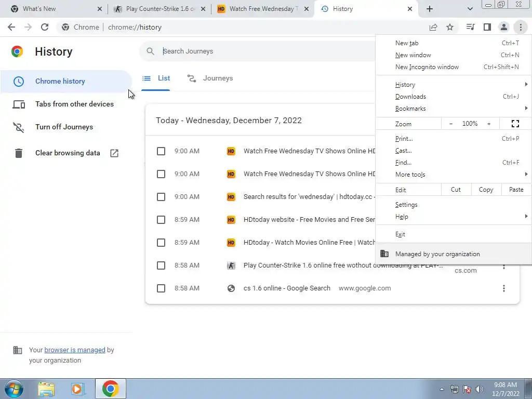Decrease zoom with the minus button
Viewport: 532px width, 399px height.
point(451,124)
